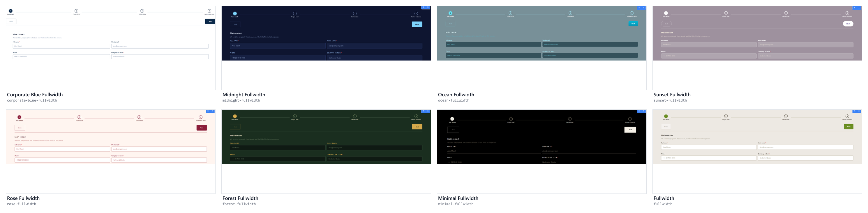Click the white Next button in Minimal Fullwidth
Viewport: 868px width, 213px height.
point(630,129)
